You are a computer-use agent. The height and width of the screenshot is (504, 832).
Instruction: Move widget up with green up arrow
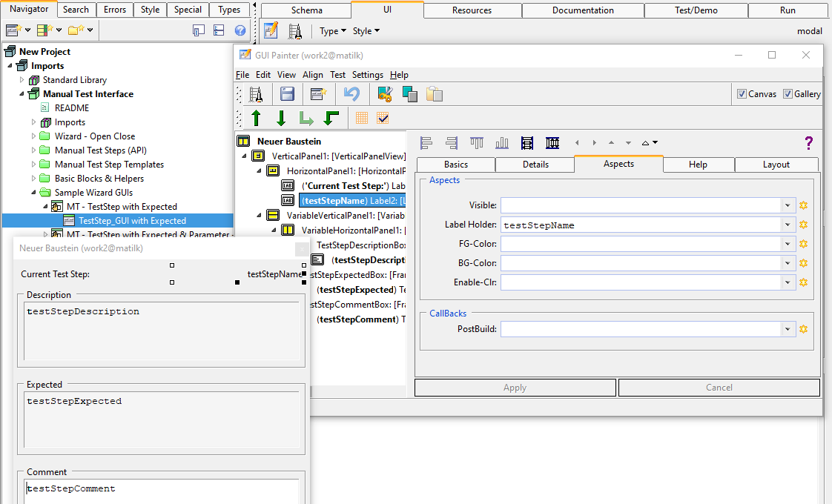[257, 118]
